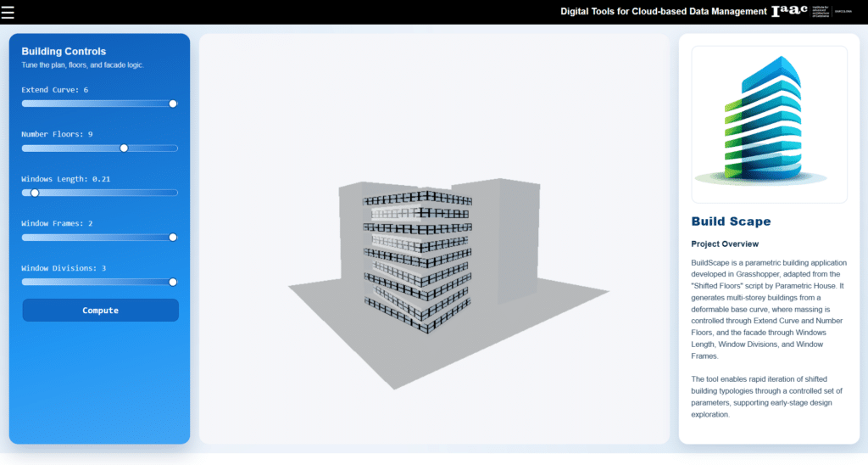Viewport: 868px width, 465px height.
Task: Click the IAAC logo in header
Action: (x=788, y=12)
